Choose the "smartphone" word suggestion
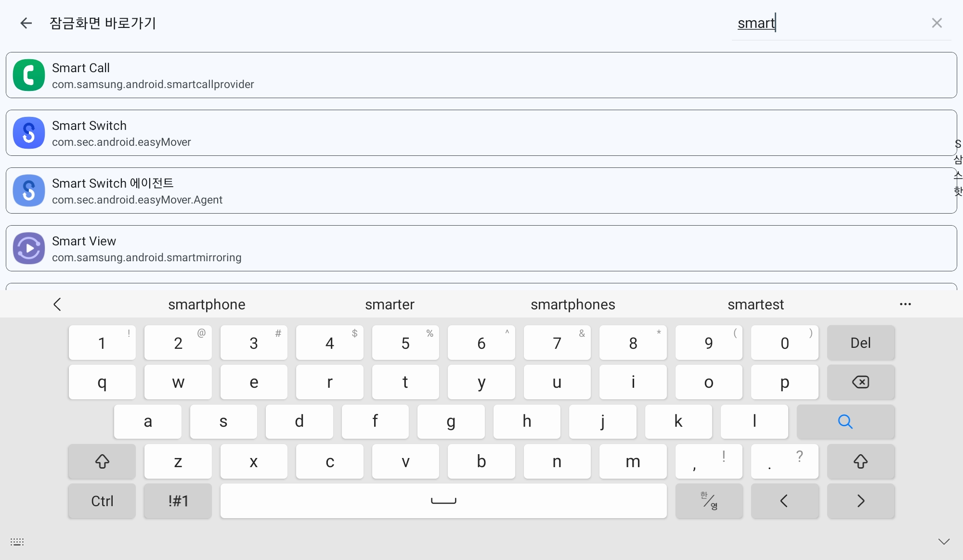Screen dimensions: 963x560 [x=207, y=305]
